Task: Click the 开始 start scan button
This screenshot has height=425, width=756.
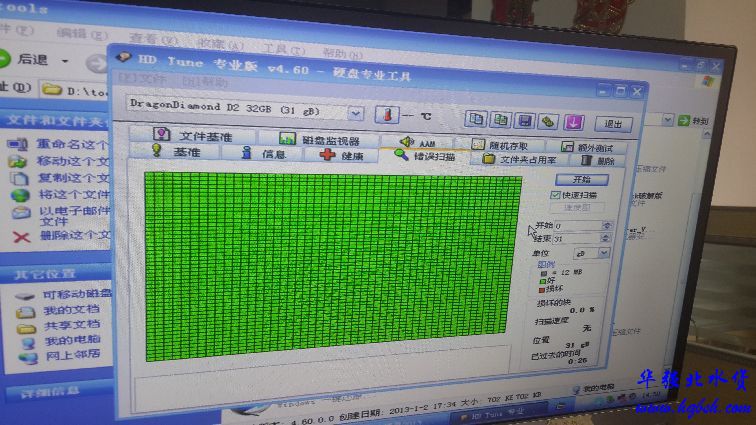Action: [x=581, y=179]
